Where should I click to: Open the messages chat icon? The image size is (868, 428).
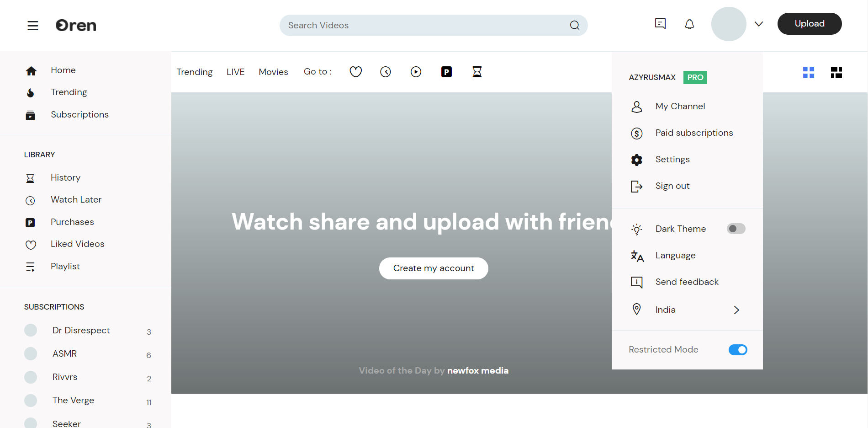click(x=660, y=24)
